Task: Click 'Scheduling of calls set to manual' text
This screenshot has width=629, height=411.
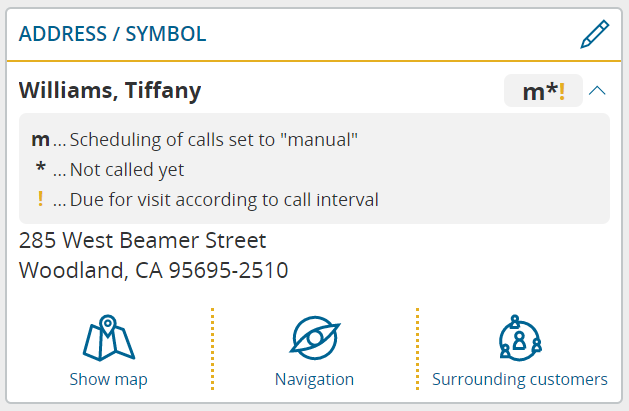Action: click(214, 140)
